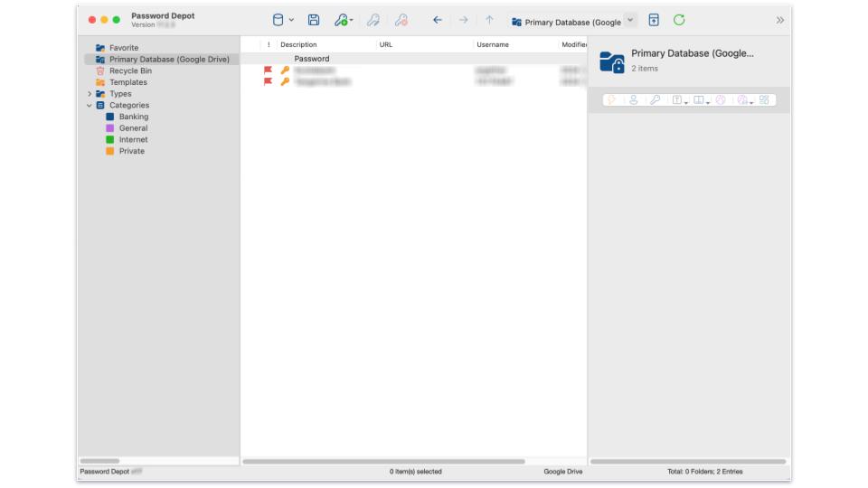This screenshot has height=488, width=868.
Task: Select Favorite folder in sidebar
Action: coord(124,48)
